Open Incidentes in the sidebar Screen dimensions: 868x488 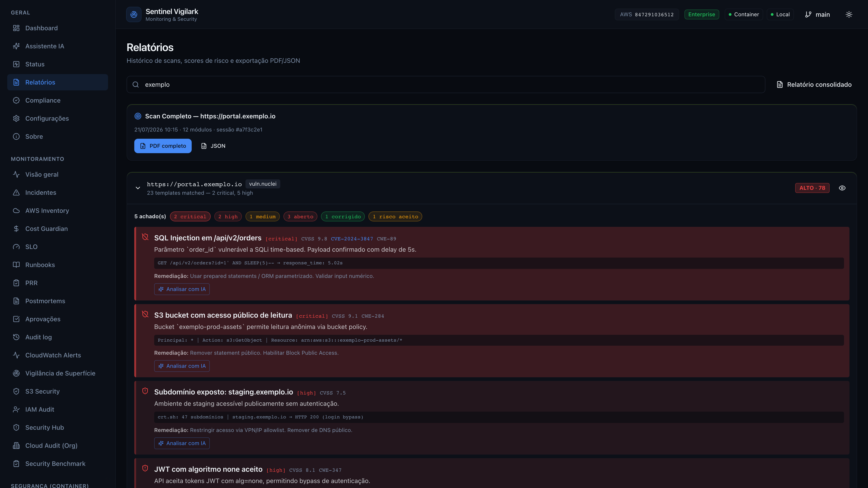coord(58,192)
